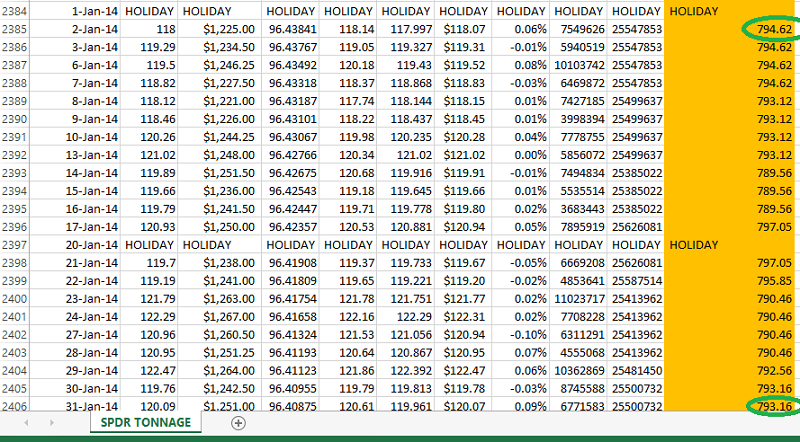The height and width of the screenshot is (442, 800).
Task: Click the 96.43492 cell
Action: (290, 65)
